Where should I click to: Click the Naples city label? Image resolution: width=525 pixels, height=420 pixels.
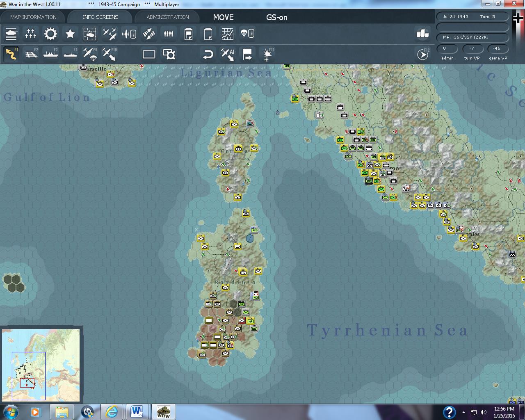471,235
